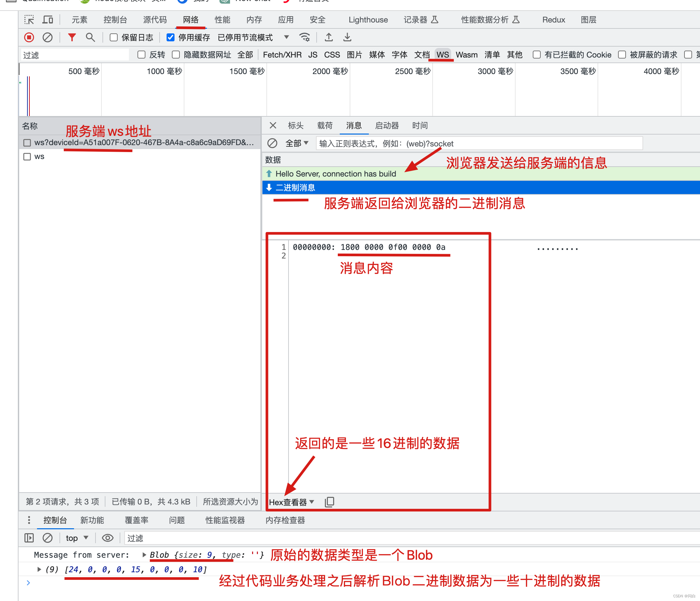Switch to the WS tab in network filter

coord(444,55)
